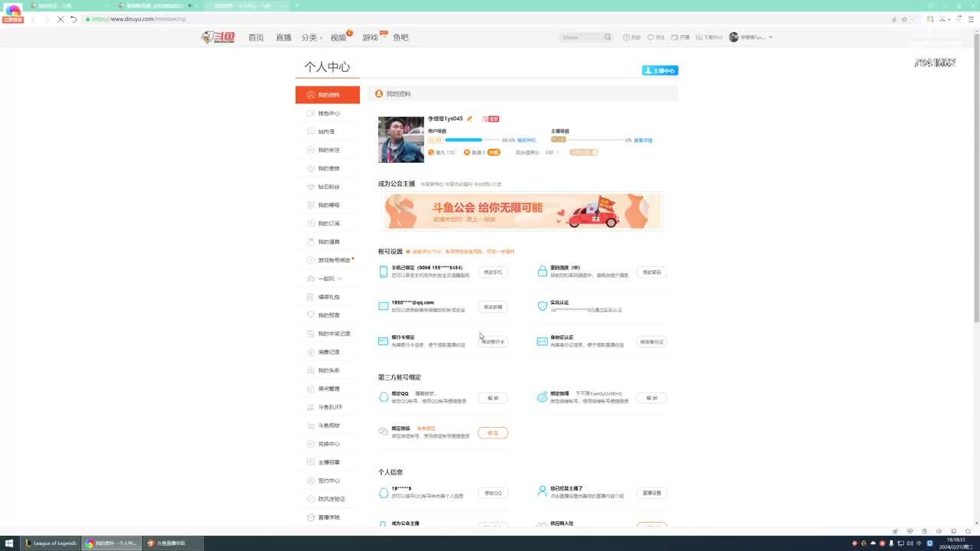
Task: Click the user level progress bar
Action: (x=463, y=140)
